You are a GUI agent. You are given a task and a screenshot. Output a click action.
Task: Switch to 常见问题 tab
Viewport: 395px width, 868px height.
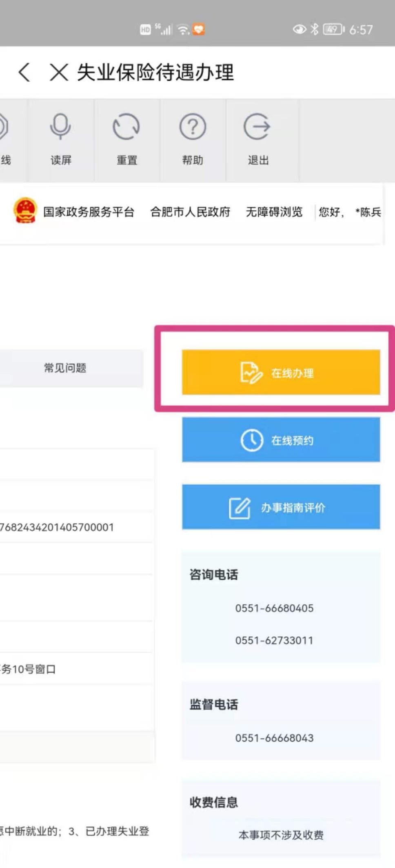[65, 368]
